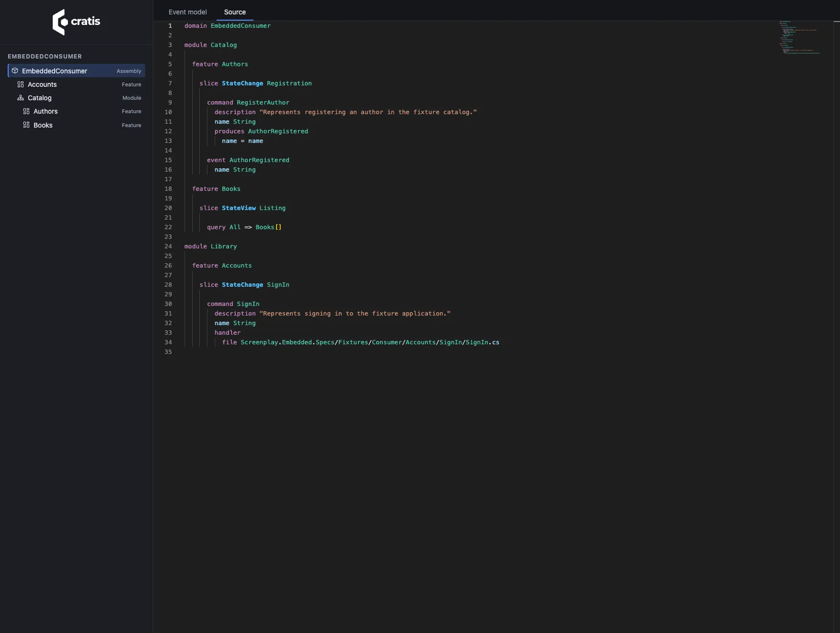Viewport: 840px width, 633px height.
Task: Open the Accounts feature in sidebar
Action: (x=77, y=84)
